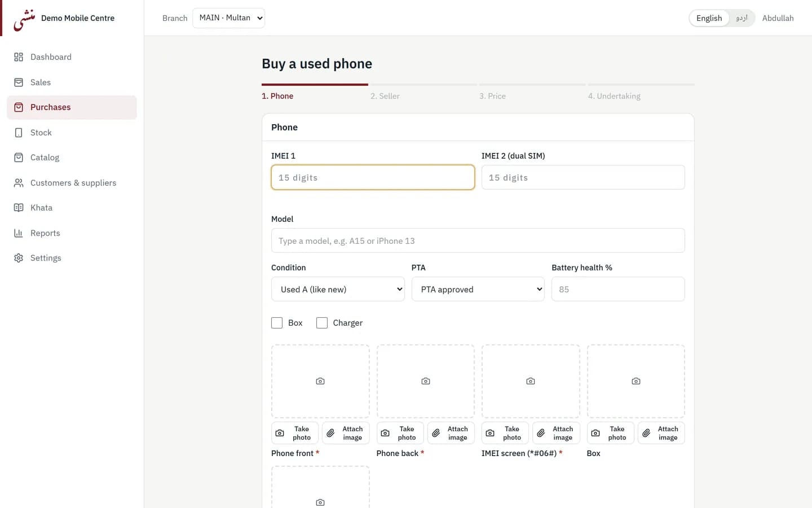
Task: Click the camera placeholder above Phone back
Action: pos(426,382)
